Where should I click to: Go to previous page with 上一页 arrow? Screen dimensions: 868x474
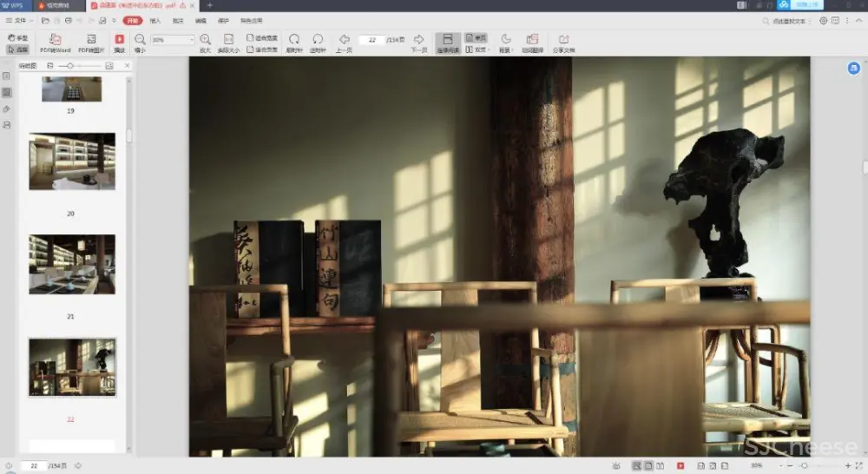[344, 40]
